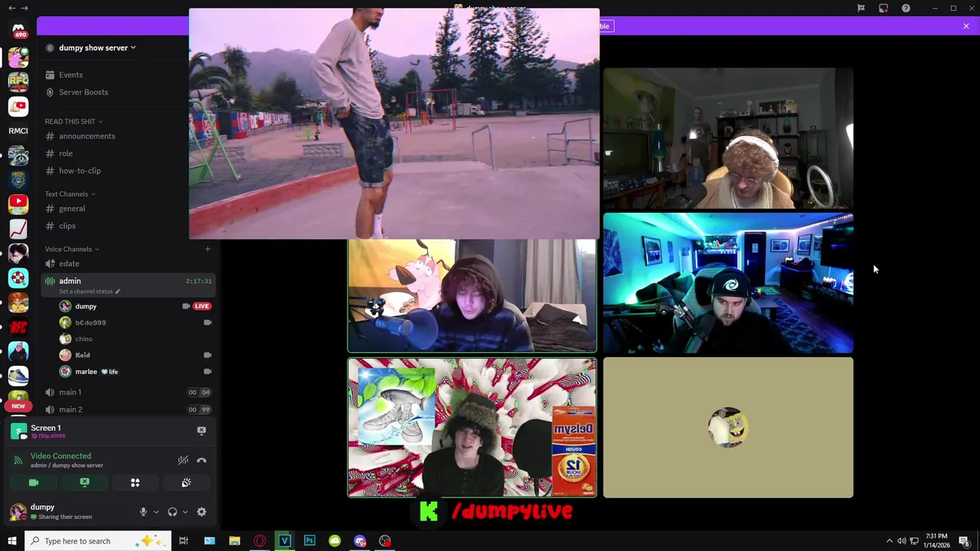
Task: Click the LIVE badge next to dumpy
Action: (202, 306)
